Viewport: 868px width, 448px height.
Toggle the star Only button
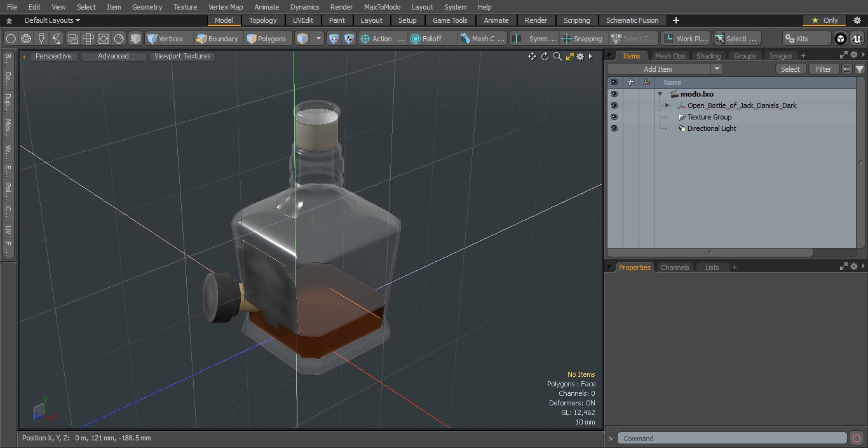tap(824, 20)
